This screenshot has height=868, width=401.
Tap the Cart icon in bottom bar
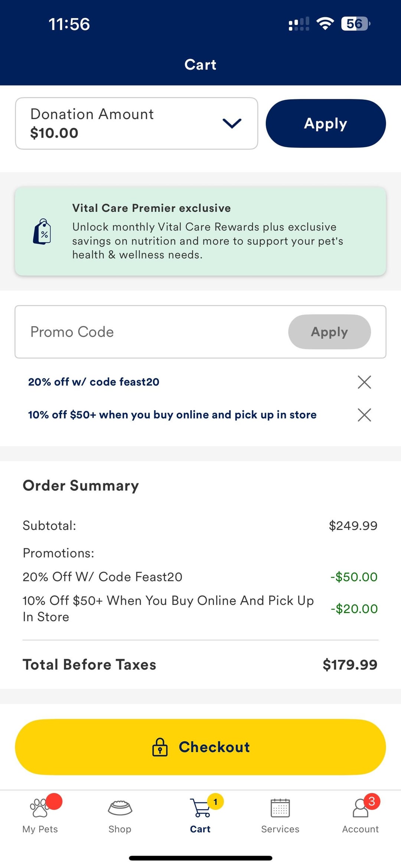(x=200, y=809)
